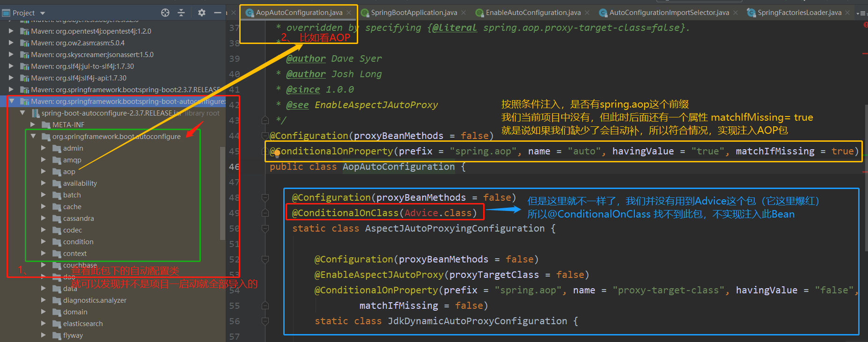
Task: Toggle fold marker at line 52
Action: pyautogui.click(x=265, y=259)
